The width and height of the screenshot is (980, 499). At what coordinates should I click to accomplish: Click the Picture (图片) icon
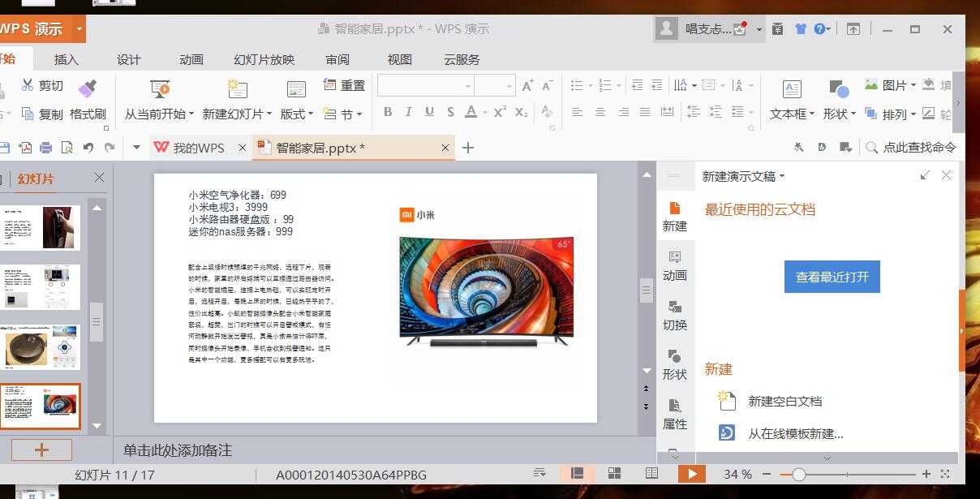click(x=871, y=84)
